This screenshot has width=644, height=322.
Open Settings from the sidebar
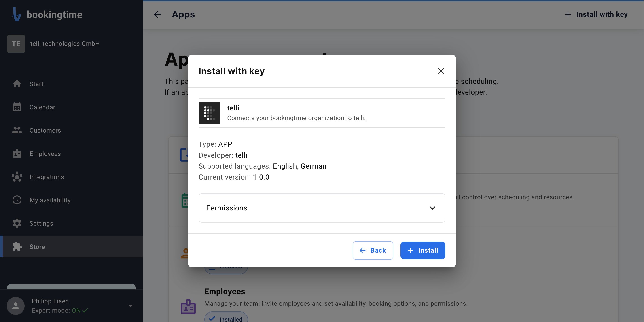tap(72, 223)
